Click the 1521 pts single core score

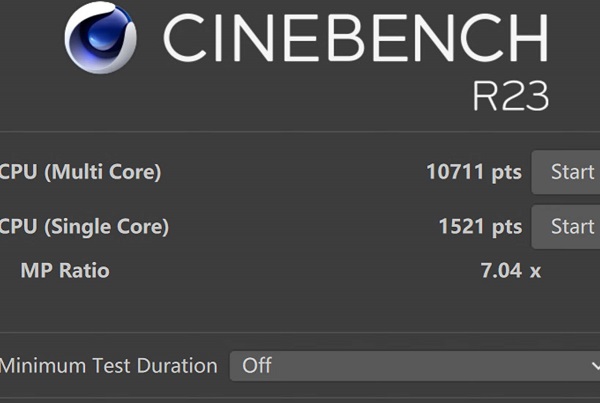[479, 226]
